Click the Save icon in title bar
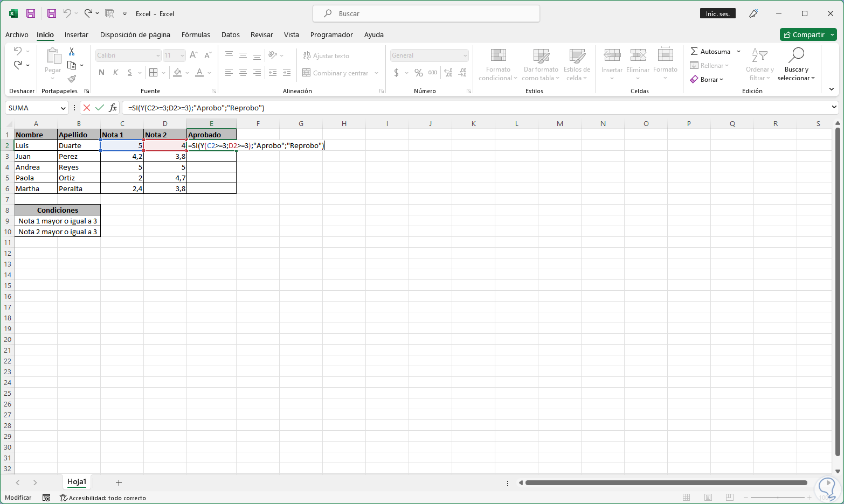 [31, 13]
